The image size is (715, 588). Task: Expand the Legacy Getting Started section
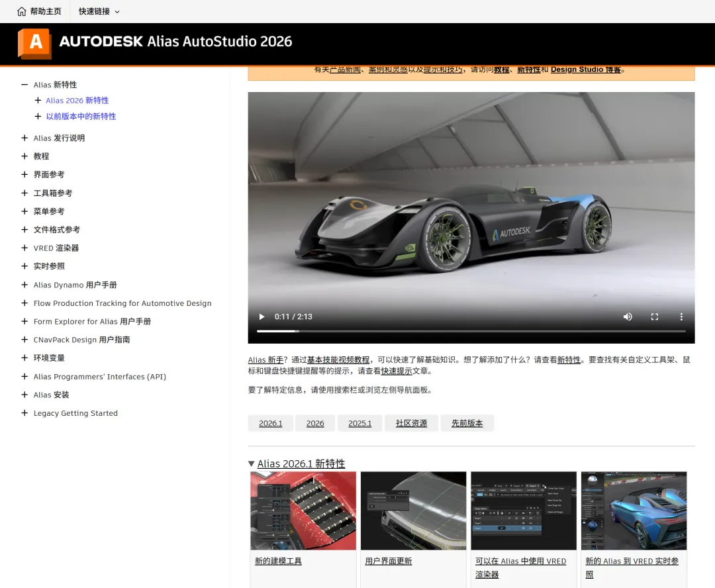point(24,413)
